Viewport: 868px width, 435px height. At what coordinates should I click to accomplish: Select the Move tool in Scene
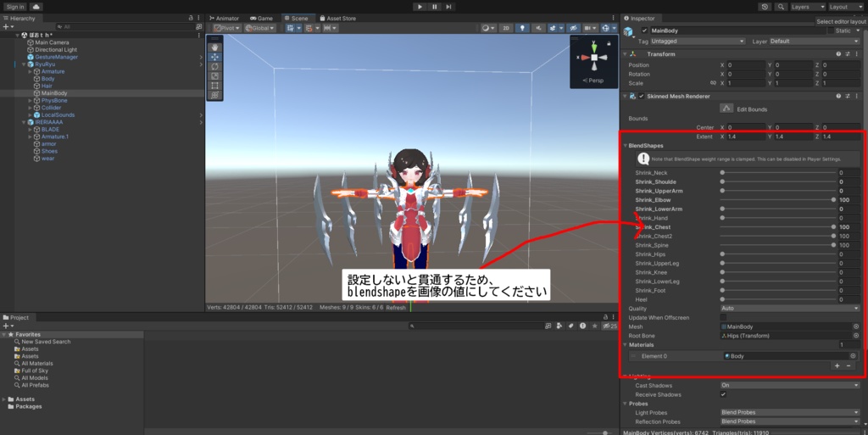pos(214,57)
